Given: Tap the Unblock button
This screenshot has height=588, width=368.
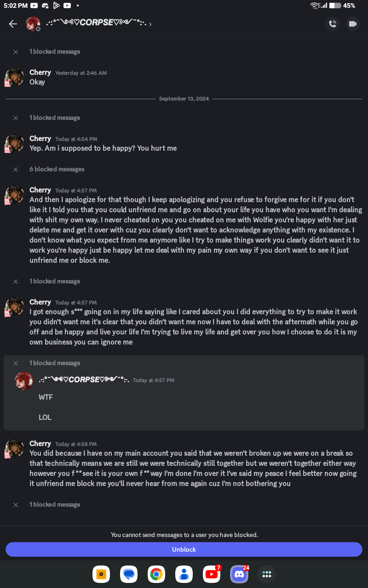Looking at the screenshot, I should [x=184, y=549].
